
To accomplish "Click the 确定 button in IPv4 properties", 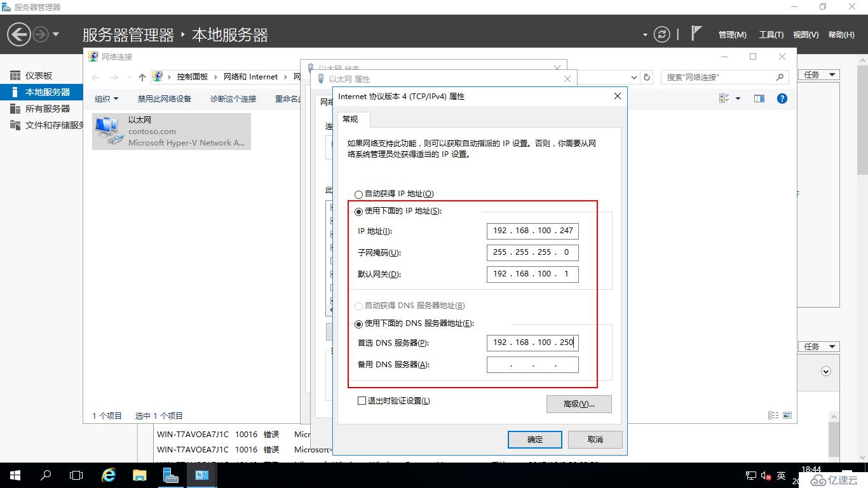I will point(535,440).
